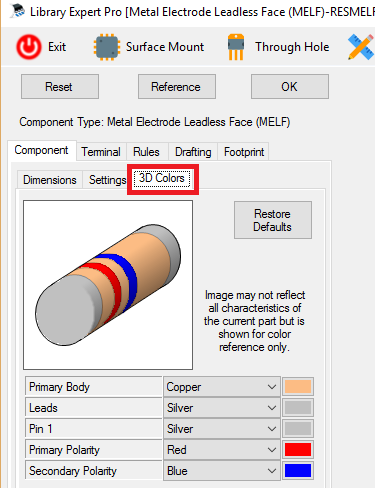Switch to the Terminal tab
Image resolution: width=375 pixels, height=488 pixels.
[101, 152]
